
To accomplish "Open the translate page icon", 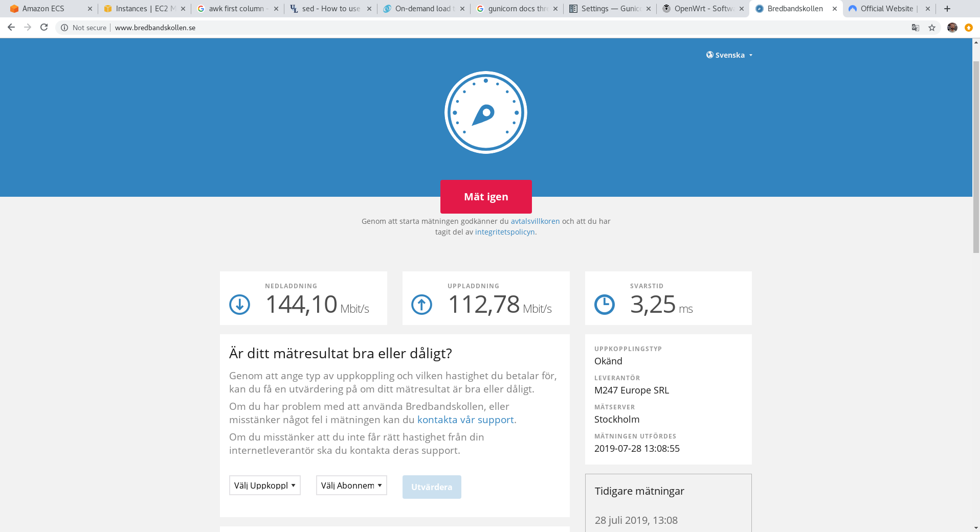I will pyautogui.click(x=916, y=28).
